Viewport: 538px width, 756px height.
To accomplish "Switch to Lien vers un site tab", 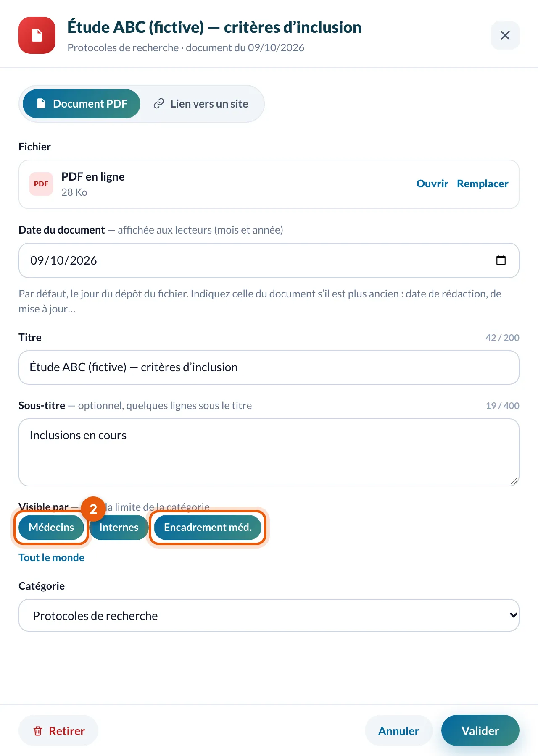I will 201,104.
